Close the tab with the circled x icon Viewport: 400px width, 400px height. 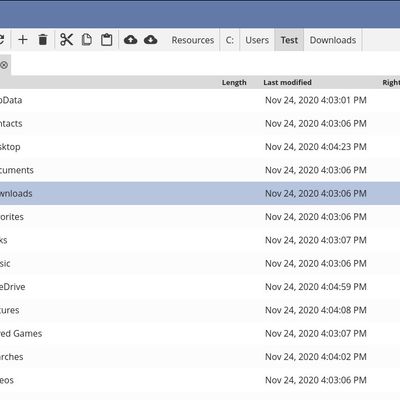4,65
